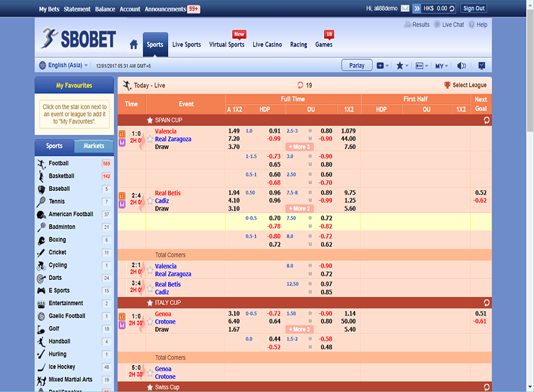This screenshot has height=392, width=534.
Task: Click Select League link
Action: tap(465, 85)
